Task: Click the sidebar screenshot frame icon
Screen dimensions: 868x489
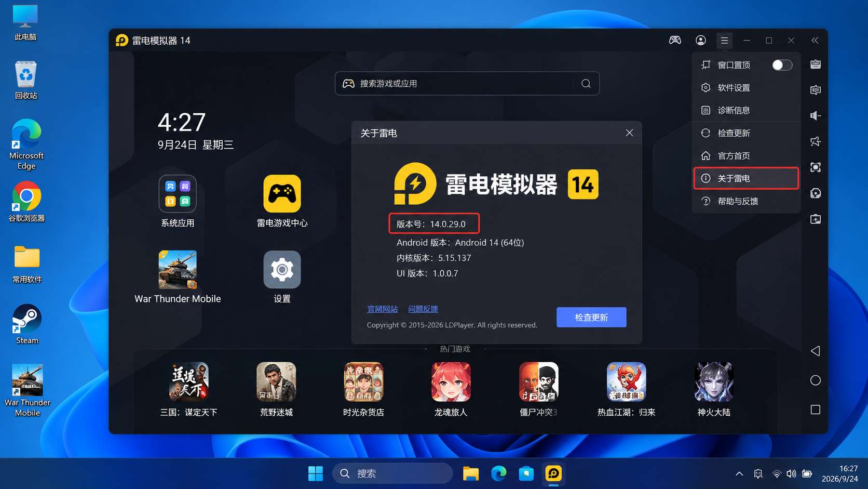Action: (816, 167)
